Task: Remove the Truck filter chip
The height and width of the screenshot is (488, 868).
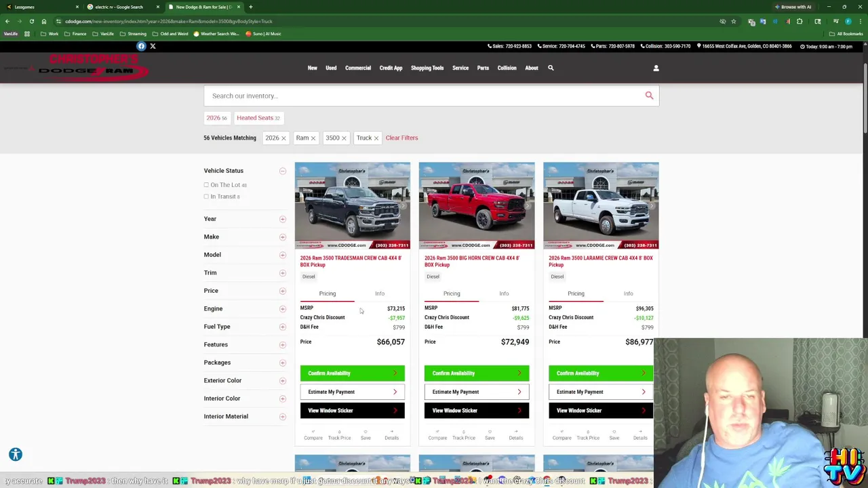Action: [376, 138]
